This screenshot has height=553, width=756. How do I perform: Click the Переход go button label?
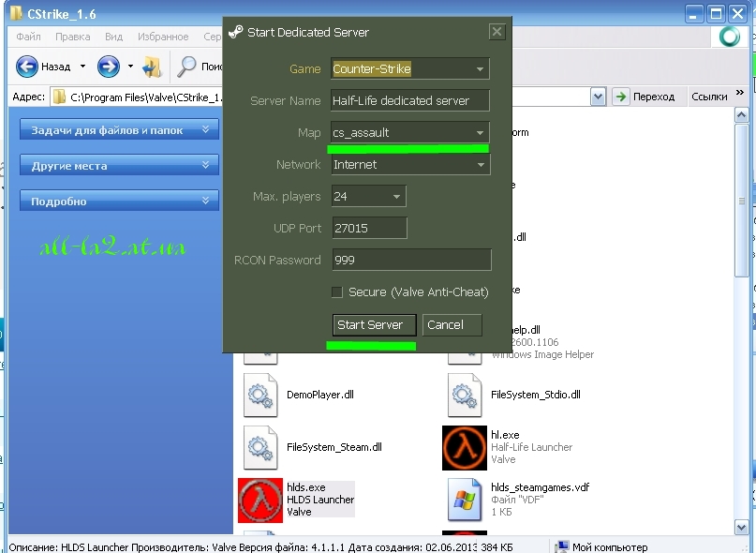coord(654,97)
